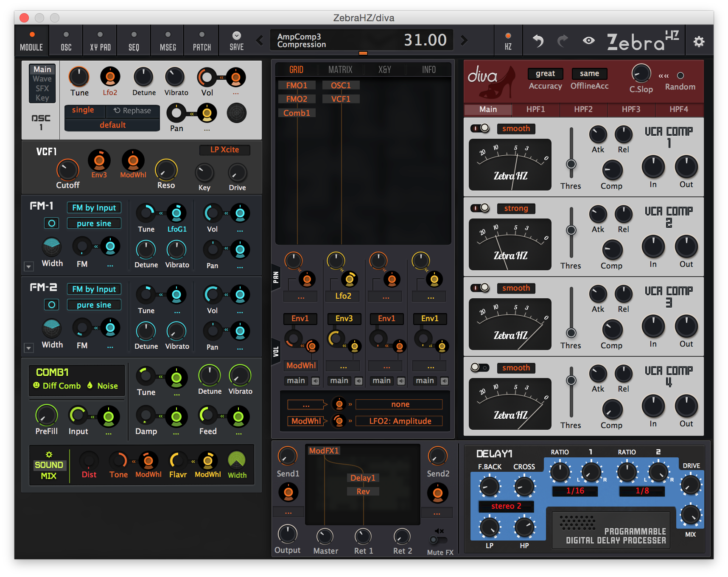Image resolution: width=728 pixels, height=577 pixels.
Task: Toggle FM-1 square circle button
Action: pos(52,223)
